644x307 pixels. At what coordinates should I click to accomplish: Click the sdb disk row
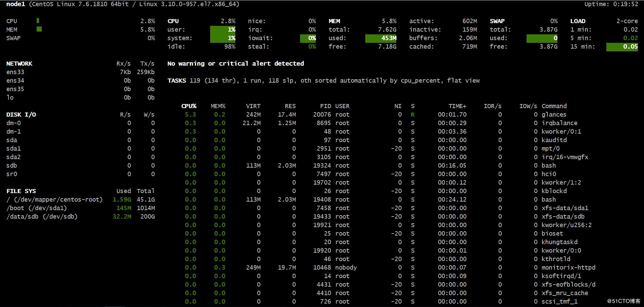point(80,166)
